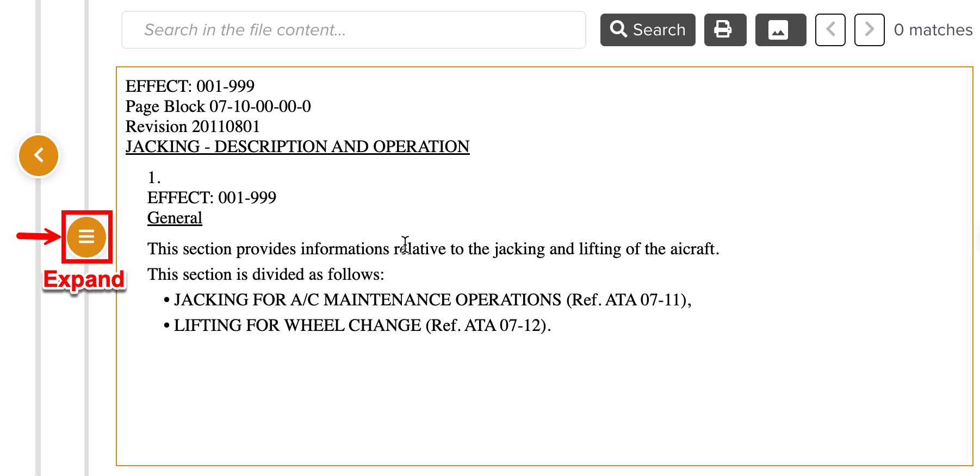This screenshot has width=980, height=476.
Task: Click the numbered list marker "1."
Action: (x=154, y=178)
